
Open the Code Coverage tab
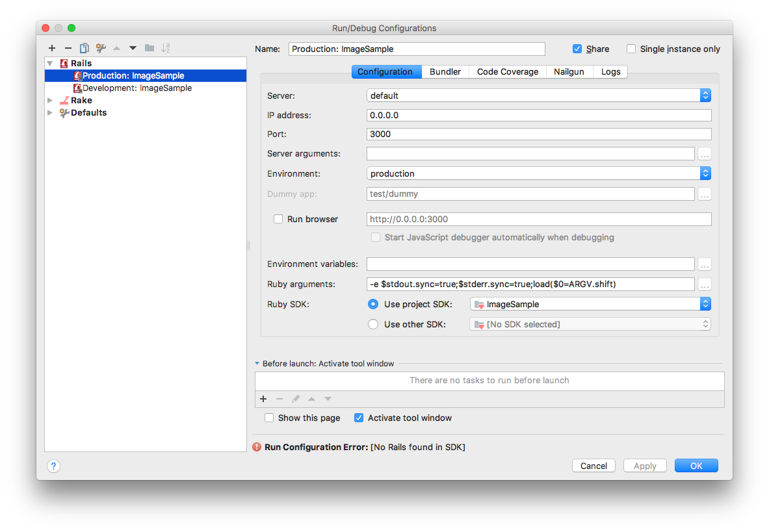(507, 71)
